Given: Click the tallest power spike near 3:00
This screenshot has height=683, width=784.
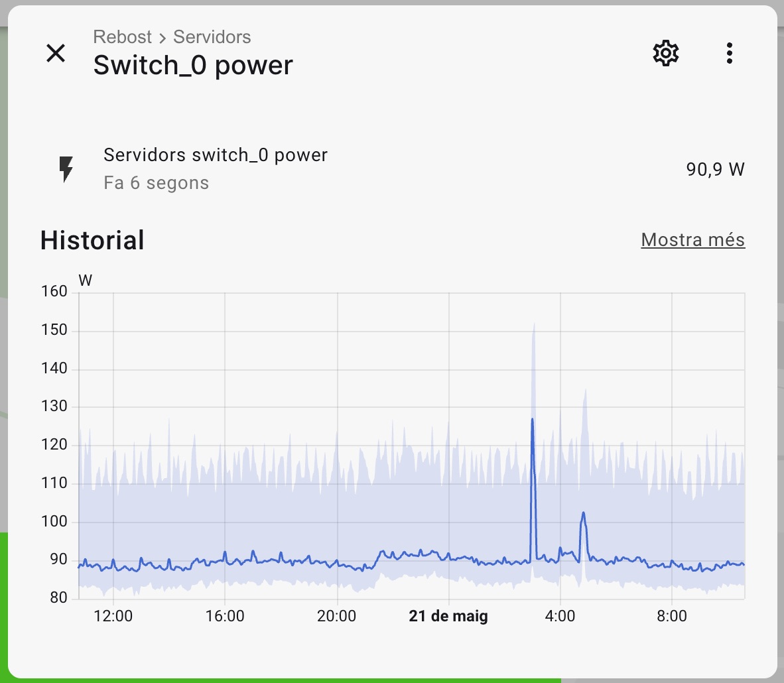Looking at the screenshot, I should point(532,420).
